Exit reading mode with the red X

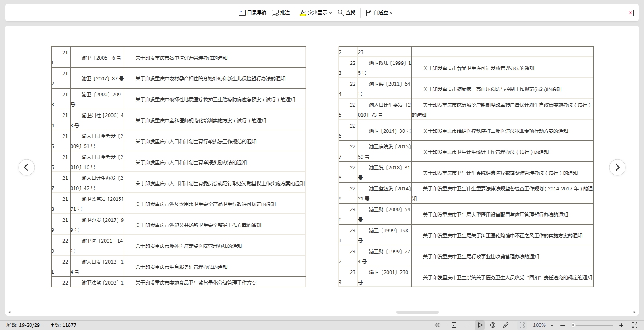(x=630, y=13)
